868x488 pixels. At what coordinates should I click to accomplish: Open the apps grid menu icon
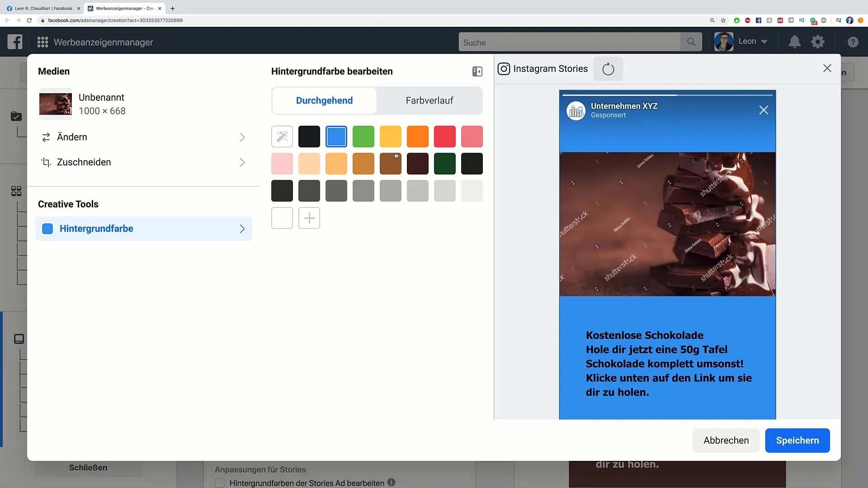42,42
